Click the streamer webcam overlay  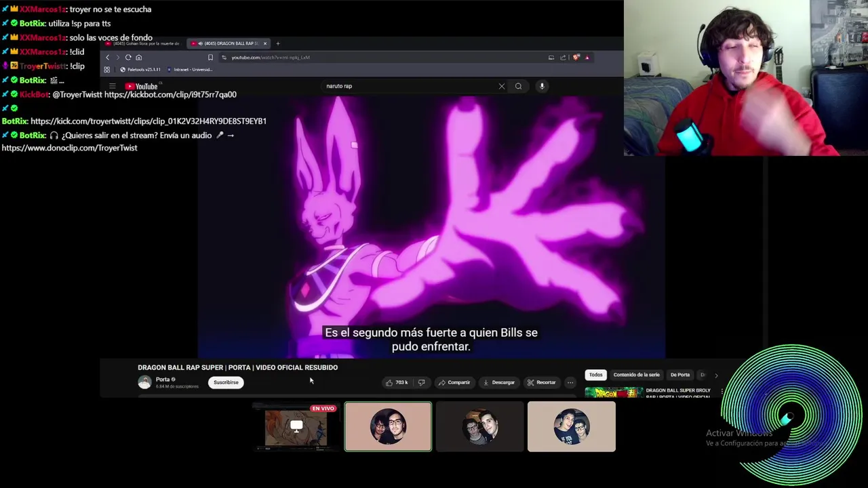coord(746,78)
